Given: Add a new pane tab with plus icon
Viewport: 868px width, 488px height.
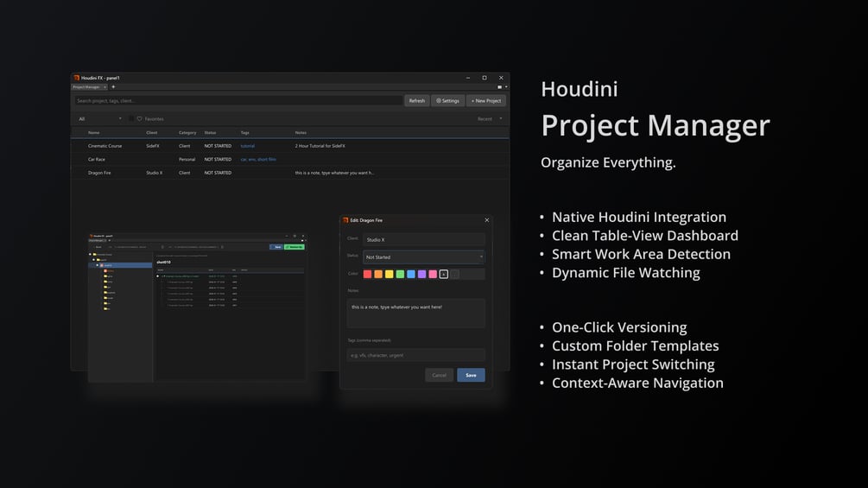Looking at the screenshot, I should [x=113, y=87].
